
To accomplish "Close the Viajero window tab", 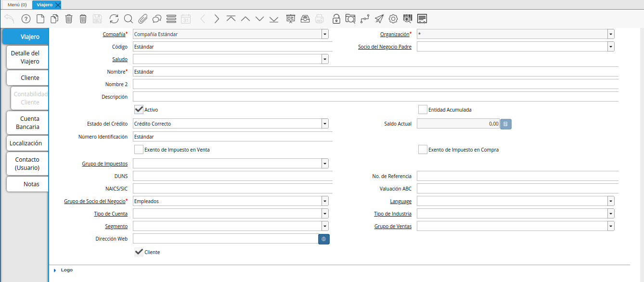I will coord(58,5).
